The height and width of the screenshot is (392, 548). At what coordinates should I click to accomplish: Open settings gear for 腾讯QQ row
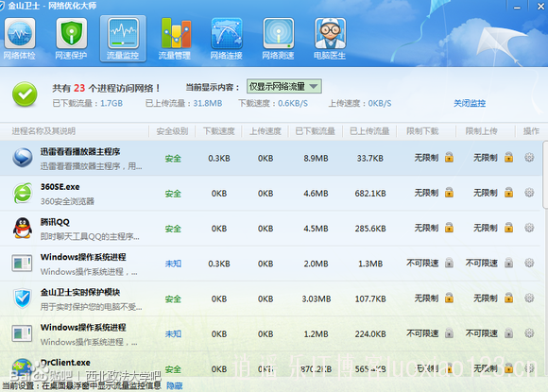tap(529, 228)
